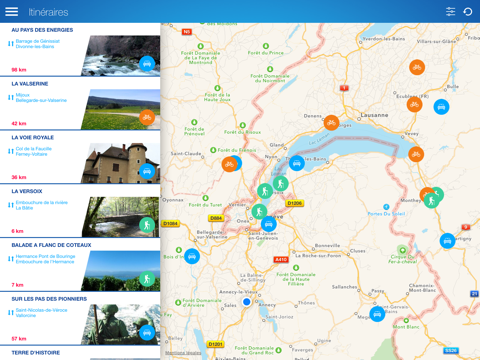Tap car icon on Sur les Pas des Pionniers photo
480x360 pixels.
[147, 333]
